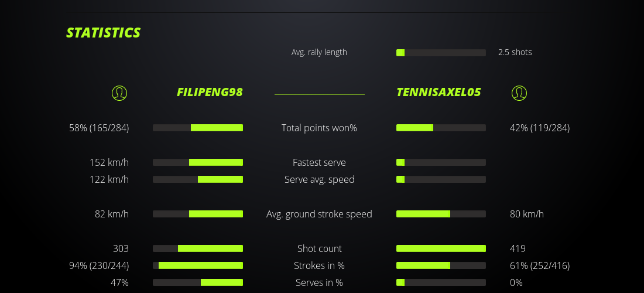This screenshot has height=293, width=644.
Task: Click the '61% (252/416)' strokes value
Action: (x=540, y=265)
